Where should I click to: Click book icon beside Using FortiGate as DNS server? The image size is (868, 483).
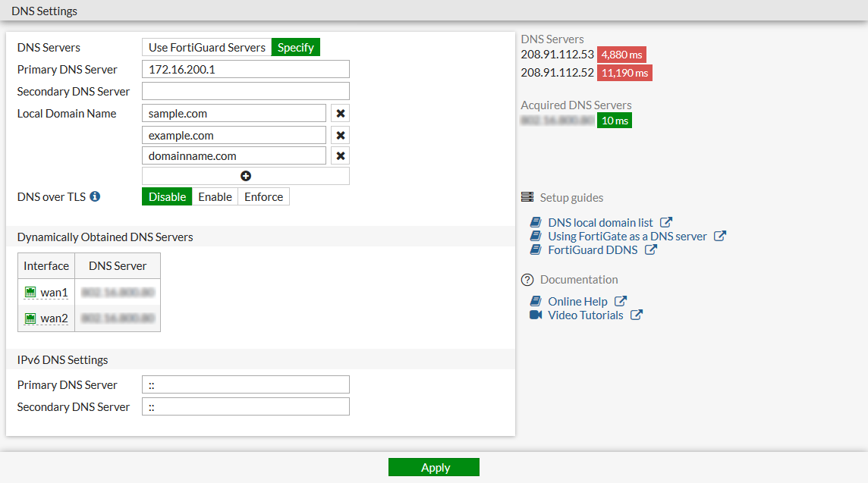[x=536, y=237]
